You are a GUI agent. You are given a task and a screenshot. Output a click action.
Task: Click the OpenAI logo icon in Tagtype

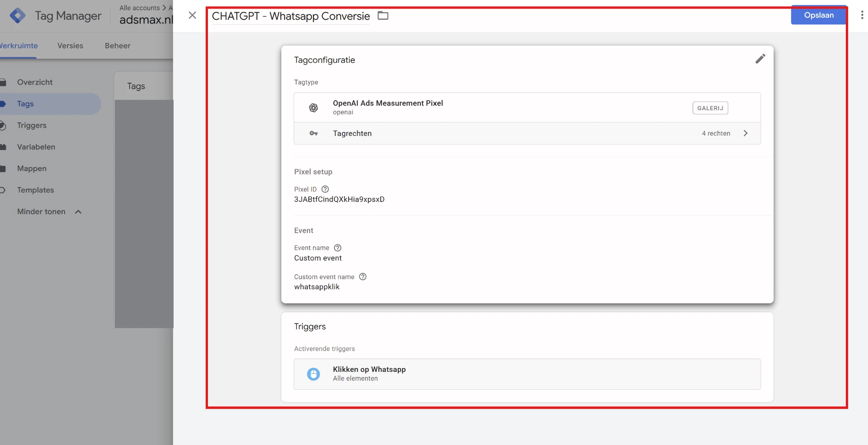[313, 108]
